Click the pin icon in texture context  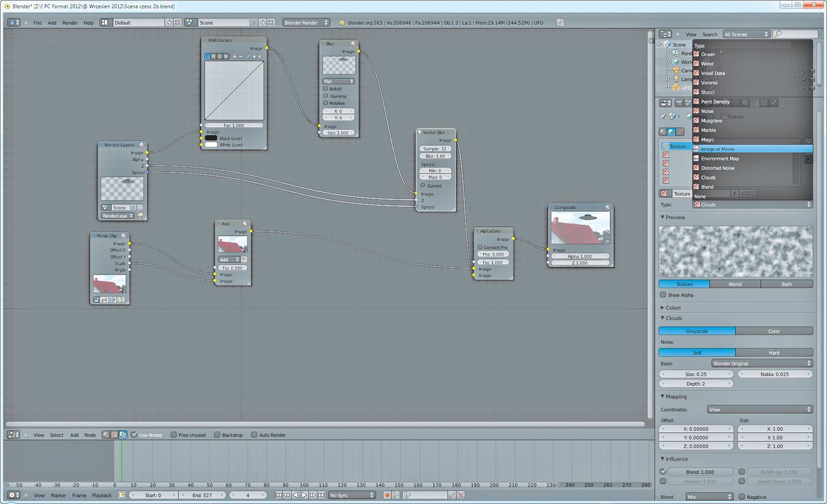click(663, 116)
